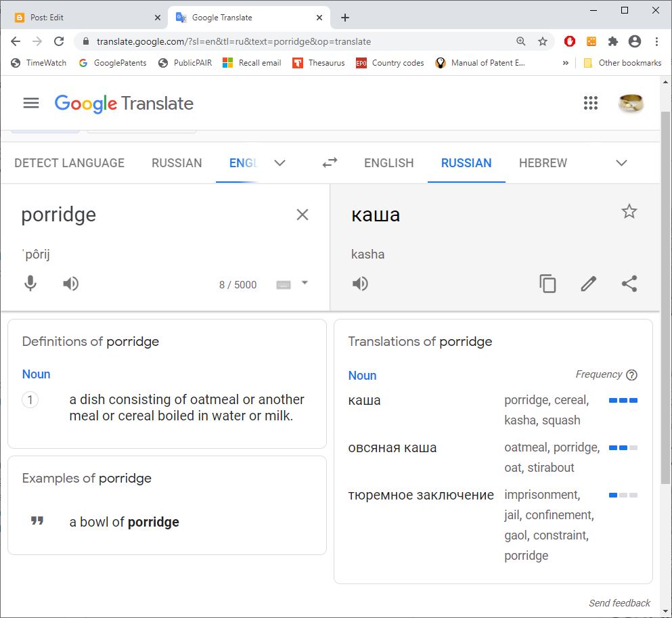
Task: Open Chrome profile avatar icon
Action: pos(635,41)
